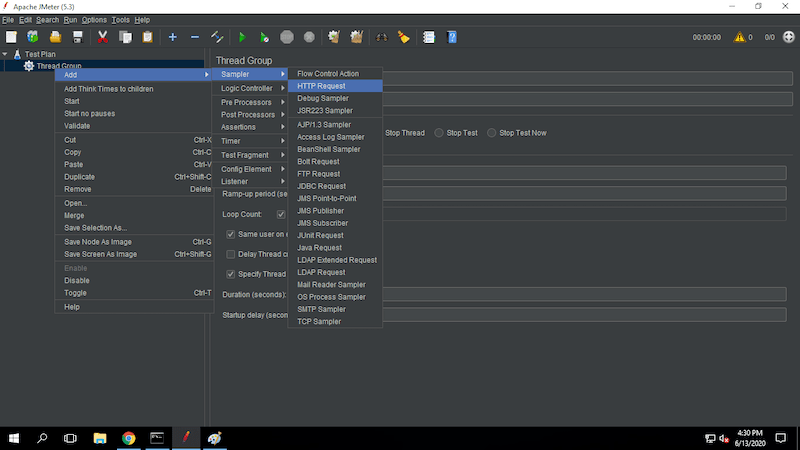Click the Duration seconds input field
This screenshot has width=800, height=450.
pyautogui.click(x=584, y=294)
